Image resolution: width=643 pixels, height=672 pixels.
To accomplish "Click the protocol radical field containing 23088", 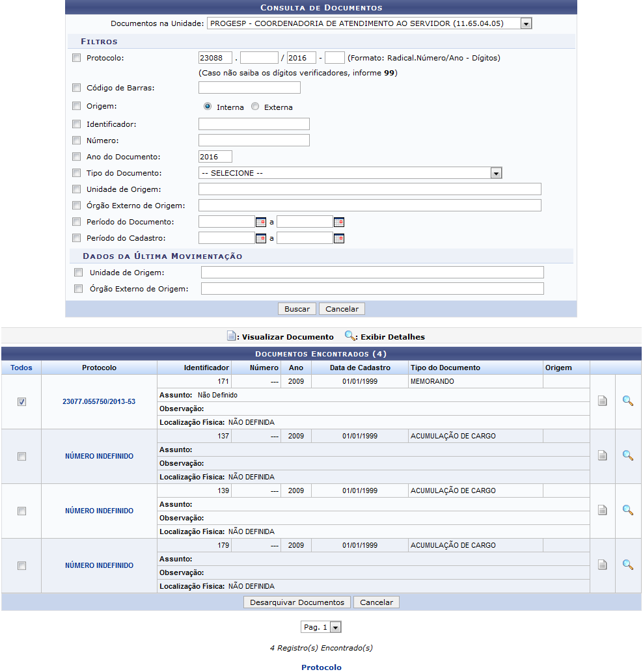I will tap(215, 58).
